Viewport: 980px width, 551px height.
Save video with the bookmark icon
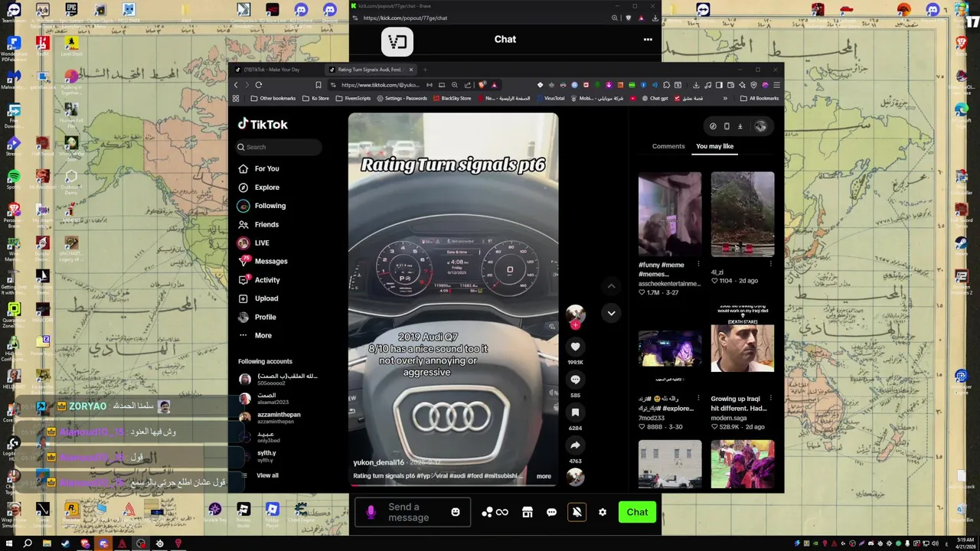[575, 412]
